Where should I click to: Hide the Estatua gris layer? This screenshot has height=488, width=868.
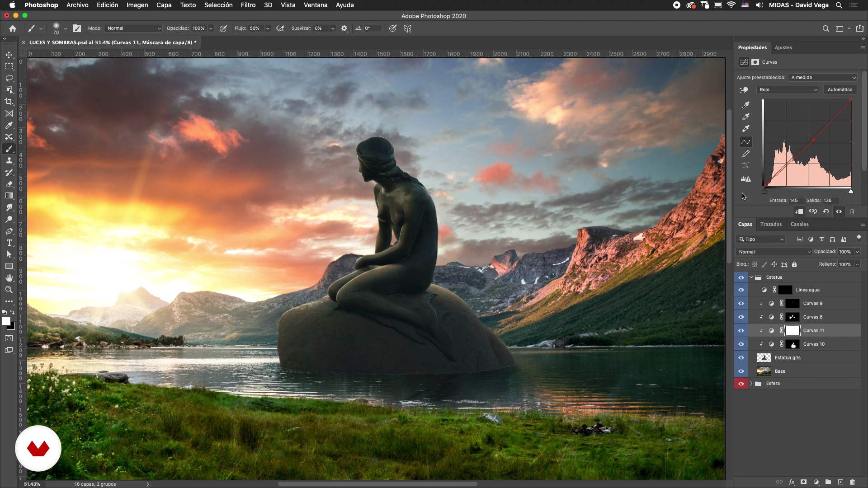(741, 358)
